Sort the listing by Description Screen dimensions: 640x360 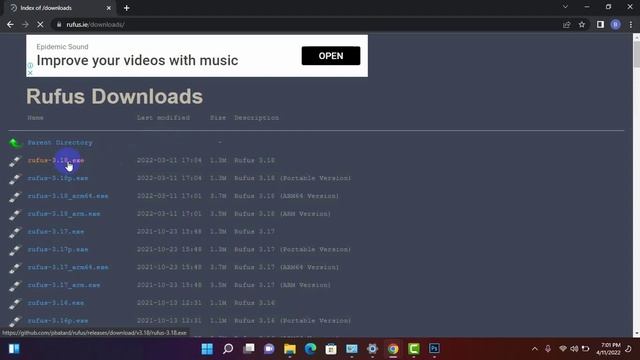pos(256,118)
